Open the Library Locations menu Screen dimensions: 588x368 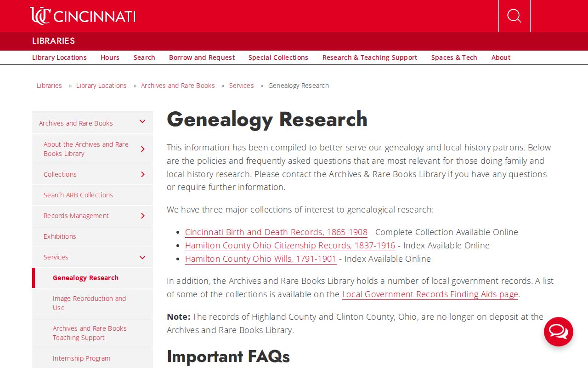point(59,57)
